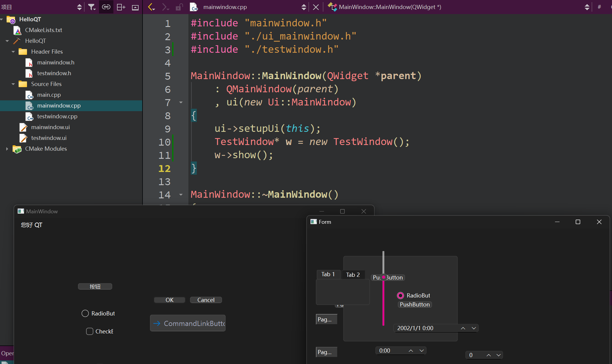
Task: Increase the 0:00 time spinbox value
Action: [411, 351]
